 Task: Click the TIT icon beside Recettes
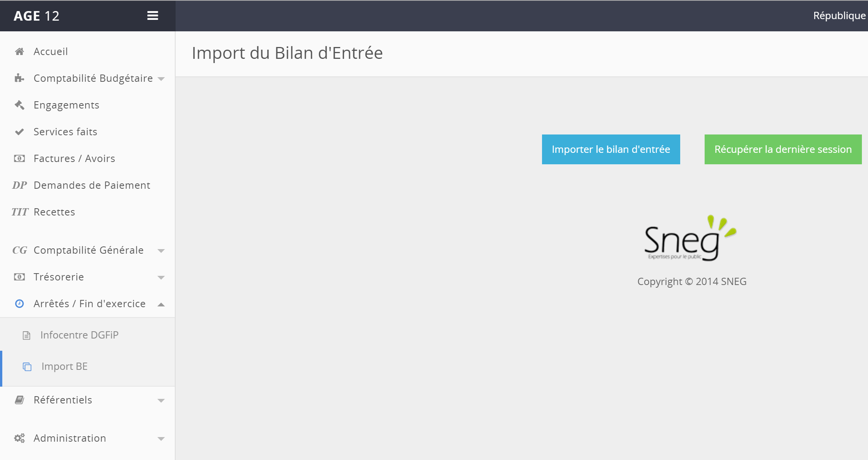tap(19, 212)
